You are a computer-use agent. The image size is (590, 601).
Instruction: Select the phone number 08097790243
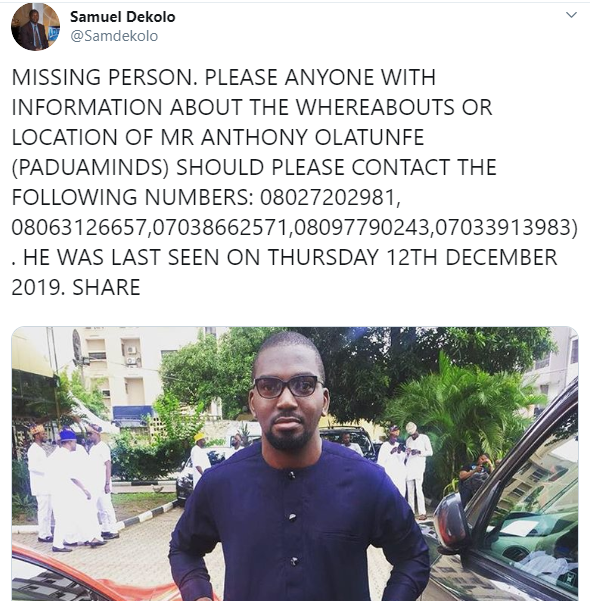(x=362, y=227)
